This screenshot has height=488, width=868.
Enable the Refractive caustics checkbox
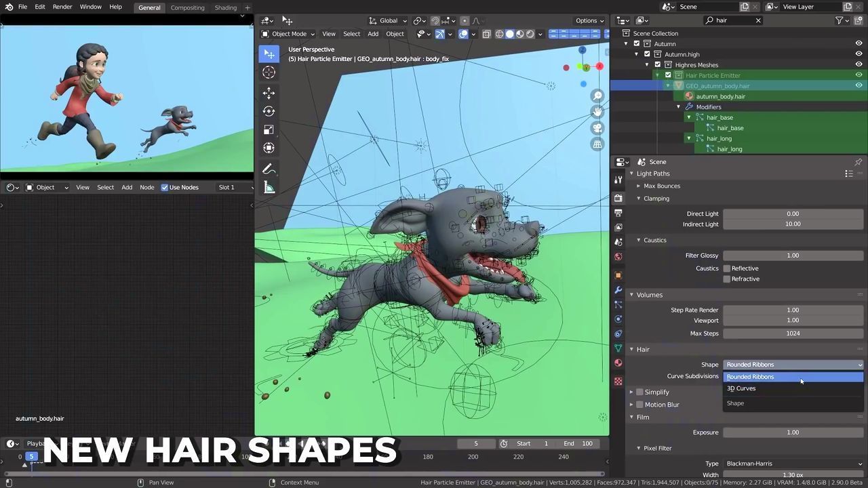[x=727, y=279]
